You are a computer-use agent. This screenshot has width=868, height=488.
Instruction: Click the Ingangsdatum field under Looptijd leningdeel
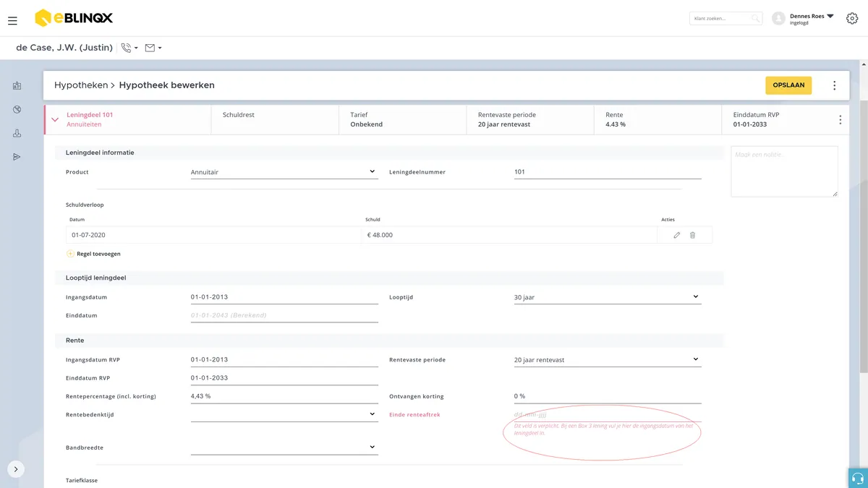284,297
